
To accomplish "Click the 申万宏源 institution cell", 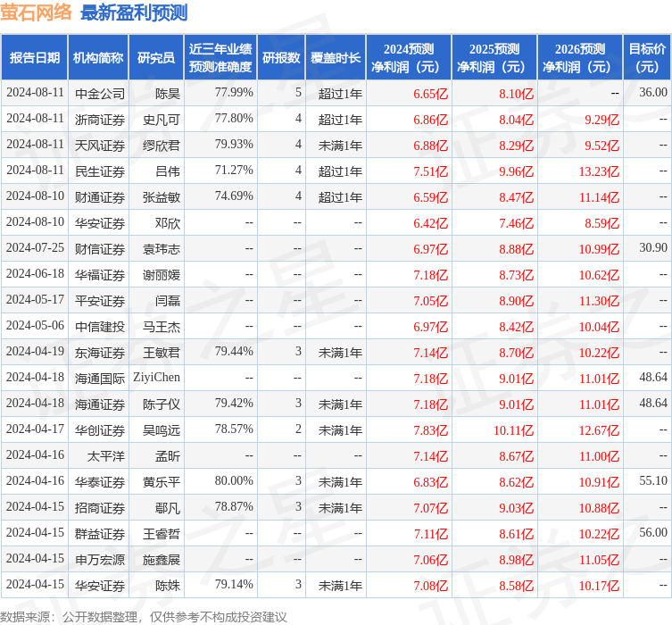I will [x=100, y=560].
